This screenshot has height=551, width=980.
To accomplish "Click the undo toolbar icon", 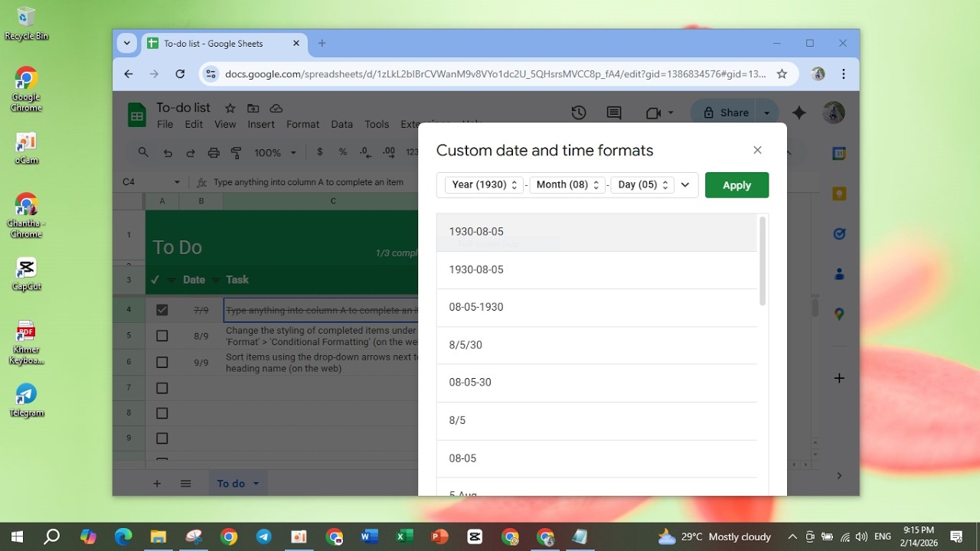I will tap(168, 153).
